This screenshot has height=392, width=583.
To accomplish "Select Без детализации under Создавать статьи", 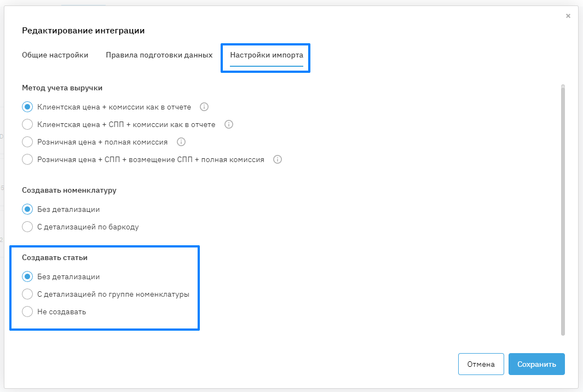I will (27, 276).
